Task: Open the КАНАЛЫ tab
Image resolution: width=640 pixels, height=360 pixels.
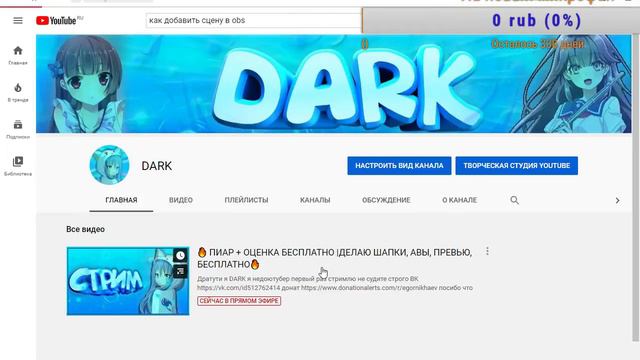Action: click(x=315, y=200)
